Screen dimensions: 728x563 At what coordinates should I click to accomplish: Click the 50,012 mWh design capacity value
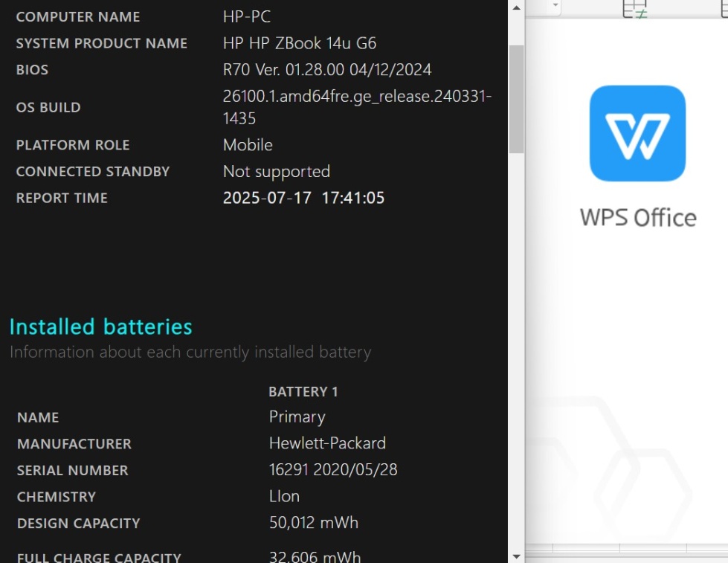(x=314, y=523)
